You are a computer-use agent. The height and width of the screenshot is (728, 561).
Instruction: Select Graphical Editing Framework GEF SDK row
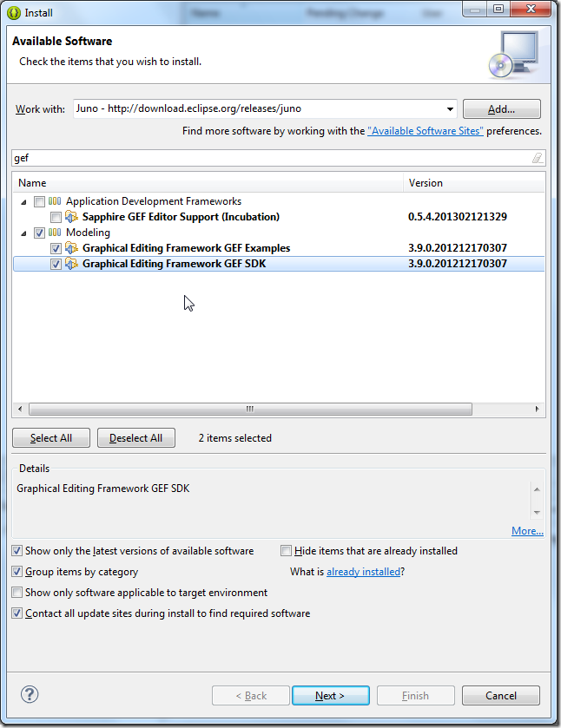click(279, 264)
